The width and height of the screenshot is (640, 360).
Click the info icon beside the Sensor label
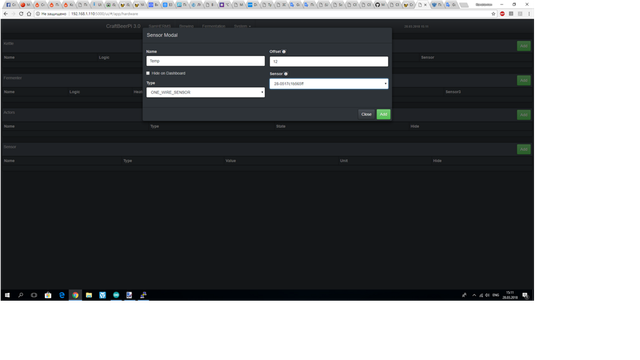coord(286,74)
